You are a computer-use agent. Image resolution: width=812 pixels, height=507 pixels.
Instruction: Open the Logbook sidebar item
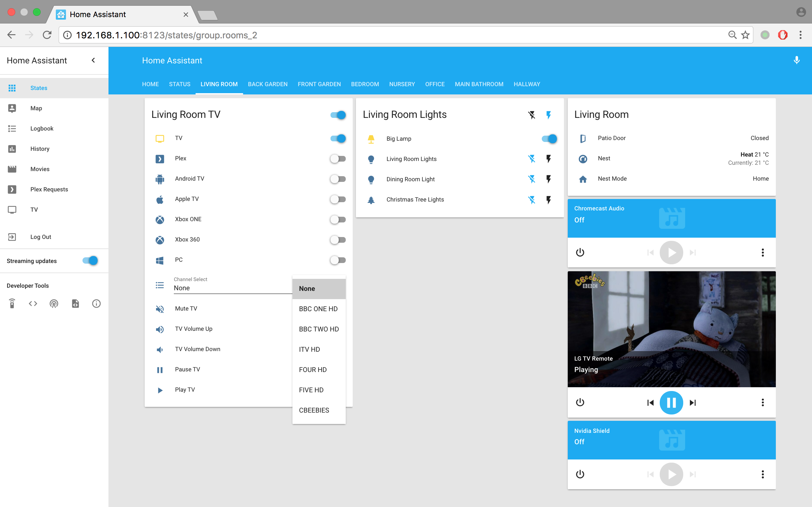point(42,128)
